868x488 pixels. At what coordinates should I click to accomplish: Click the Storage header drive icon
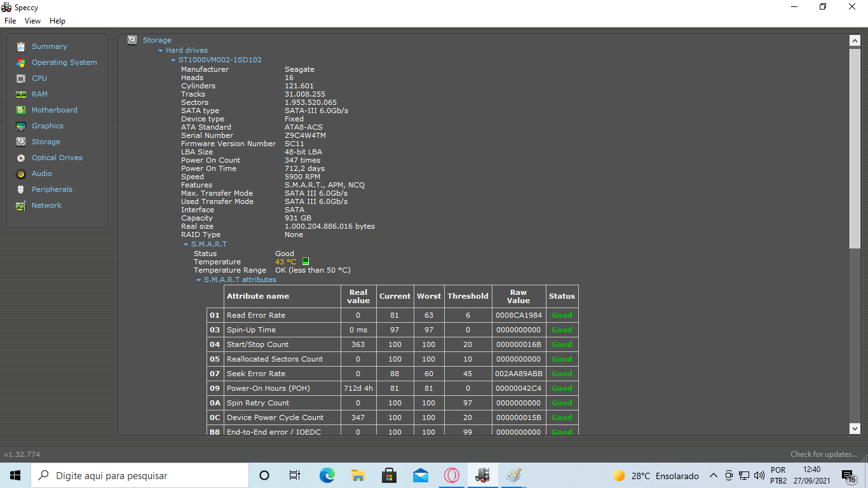click(x=132, y=39)
